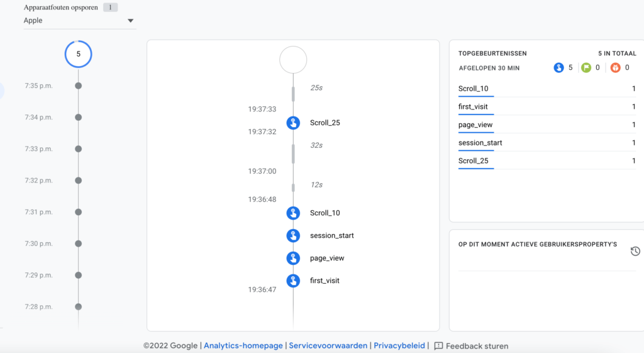The height and width of the screenshot is (353, 644).
Task: Click the page_view event icon in timeline
Action: click(x=293, y=258)
